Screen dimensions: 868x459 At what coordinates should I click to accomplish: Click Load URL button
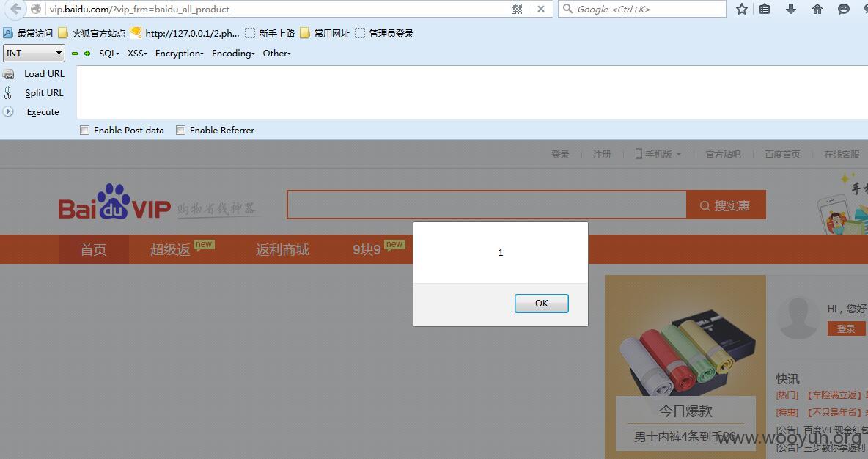(x=44, y=73)
